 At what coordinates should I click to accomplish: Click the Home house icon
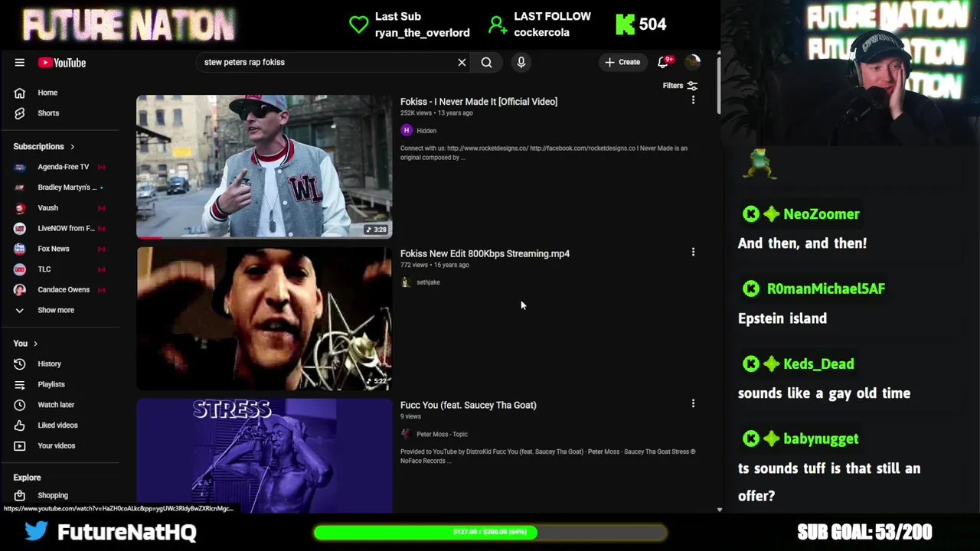pos(20,93)
